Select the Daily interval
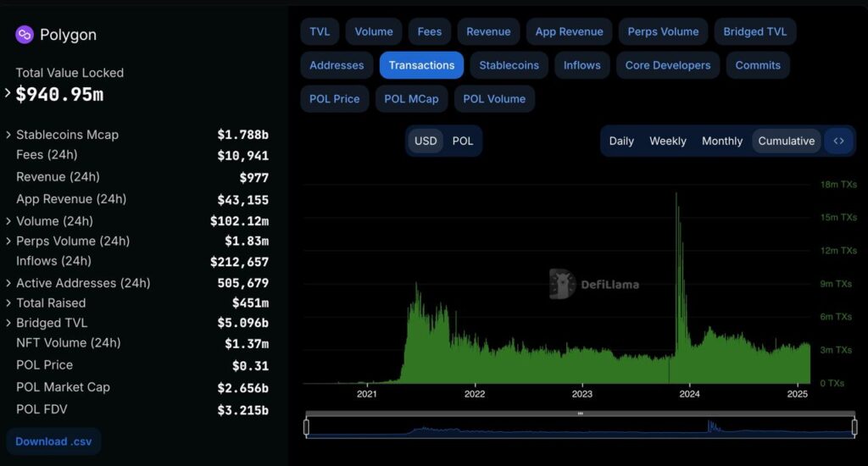 click(x=621, y=141)
